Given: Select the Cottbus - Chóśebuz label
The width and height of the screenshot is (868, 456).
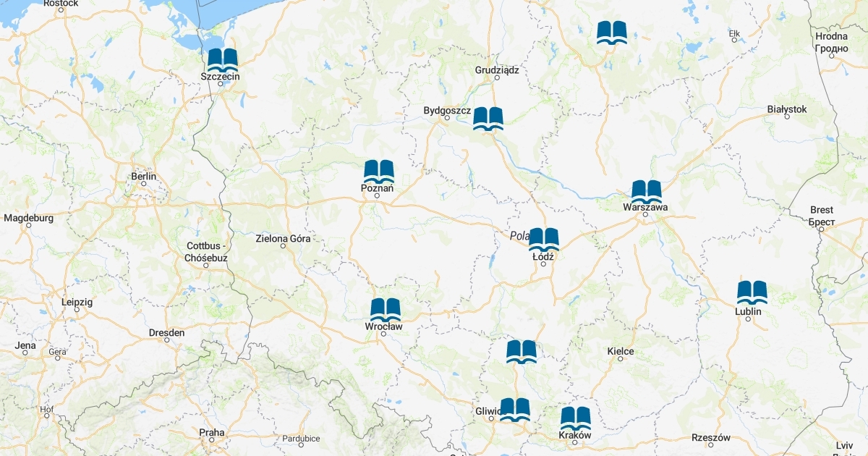Looking at the screenshot, I should (206, 252).
